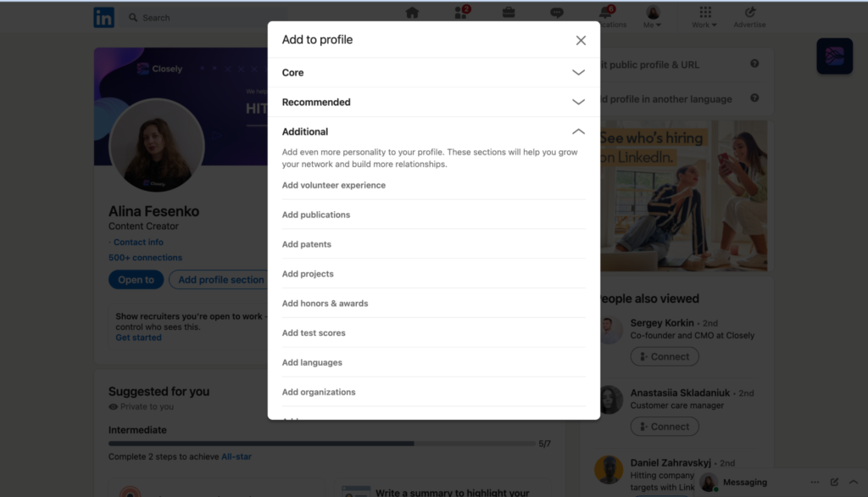Compose a new message via the pencil icon
This screenshot has width=868, height=497.
click(834, 482)
